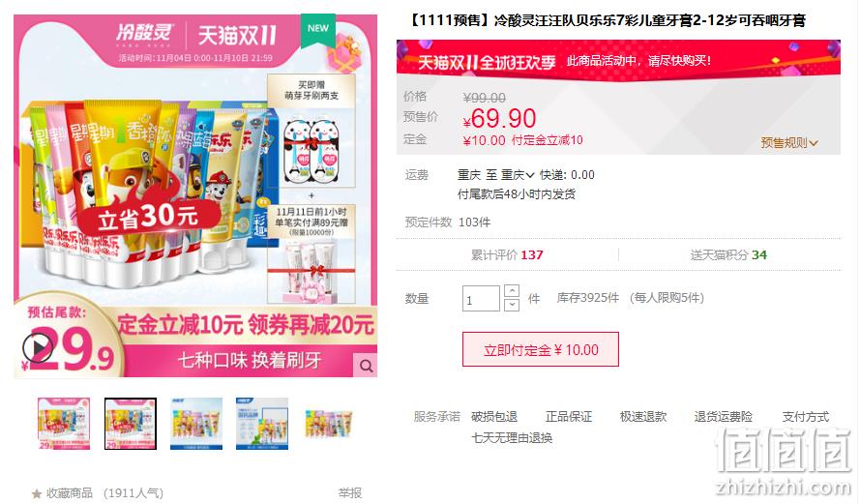This screenshot has height=504, width=860.
Task: Play the product video on main image
Action: pos(38,347)
